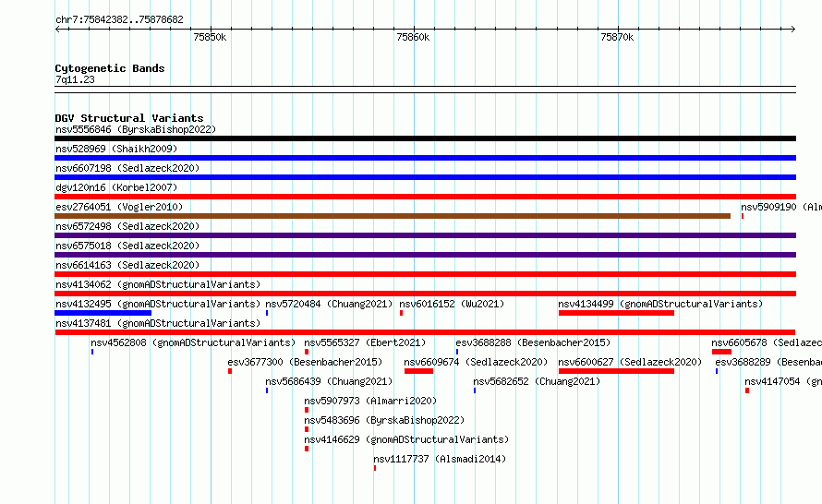This screenshot has height=504, width=822.
Task: Open the nsv5909190 variant label
Action: (781, 207)
